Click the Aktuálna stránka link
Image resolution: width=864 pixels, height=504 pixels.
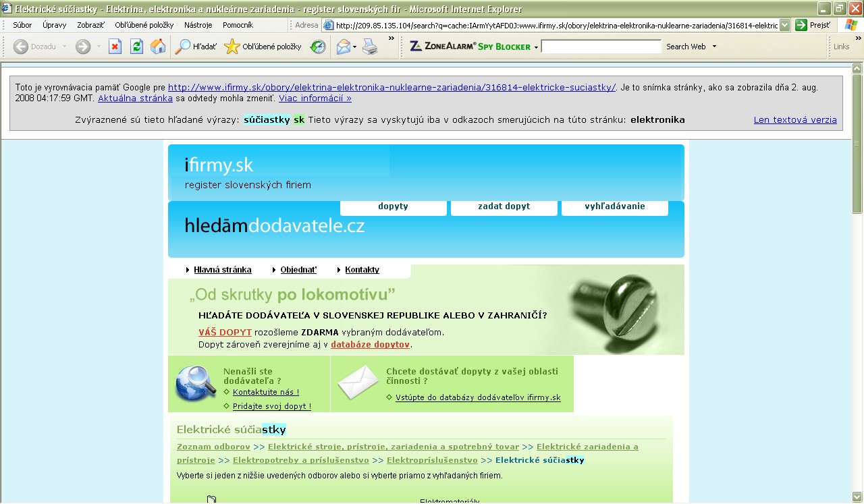(135, 99)
